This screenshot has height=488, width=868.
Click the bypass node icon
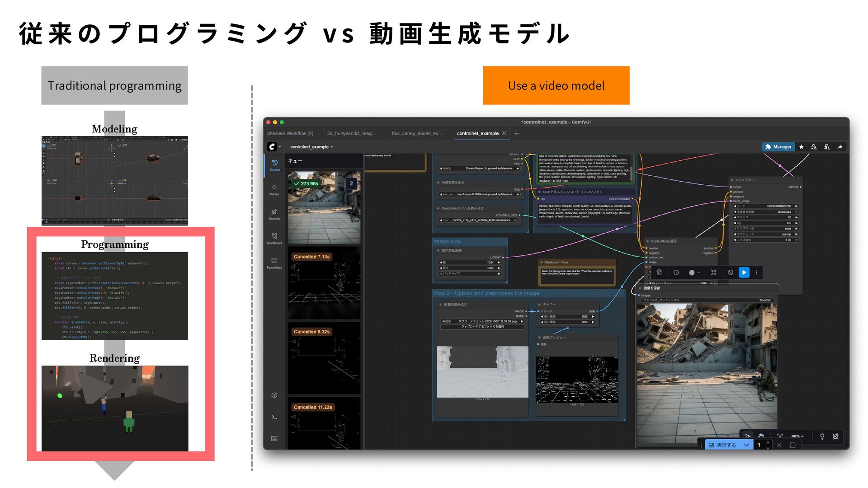click(x=731, y=272)
